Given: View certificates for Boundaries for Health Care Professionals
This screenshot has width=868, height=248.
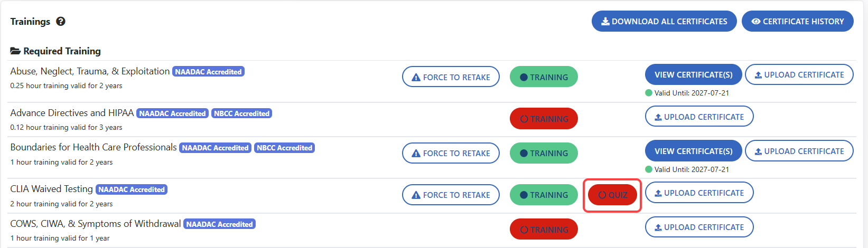Looking at the screenshot, I should (x=693, y=151).
